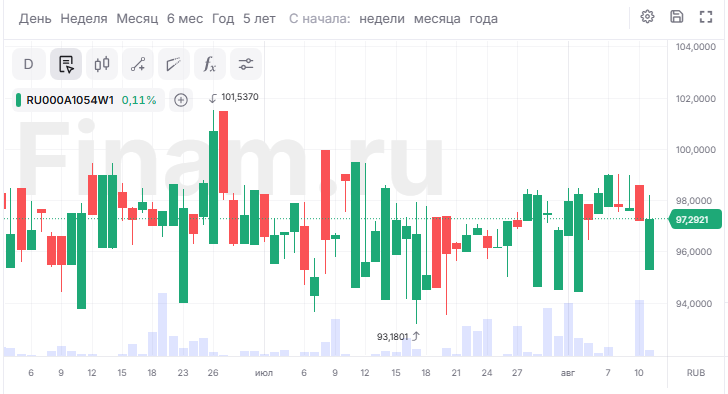Open chart parameters sliders icon
Screen dimensions: 728x394
tap(246, 64)
